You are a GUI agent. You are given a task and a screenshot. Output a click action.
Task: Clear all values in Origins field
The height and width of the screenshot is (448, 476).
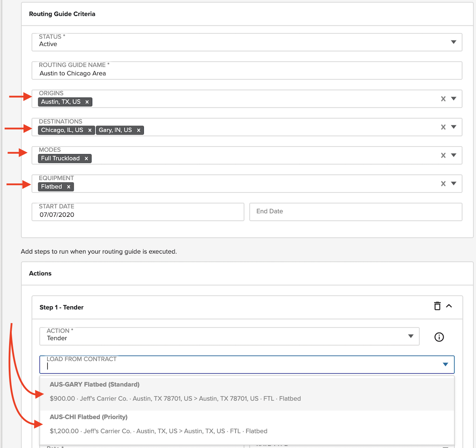443,99
